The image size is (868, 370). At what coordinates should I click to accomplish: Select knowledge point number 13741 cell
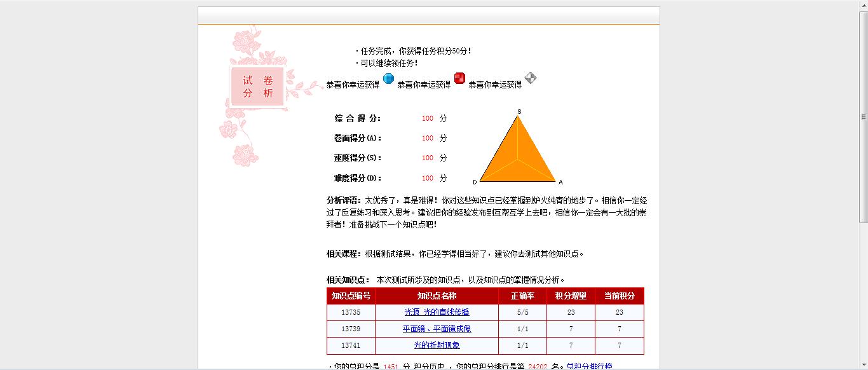(351, 345)
